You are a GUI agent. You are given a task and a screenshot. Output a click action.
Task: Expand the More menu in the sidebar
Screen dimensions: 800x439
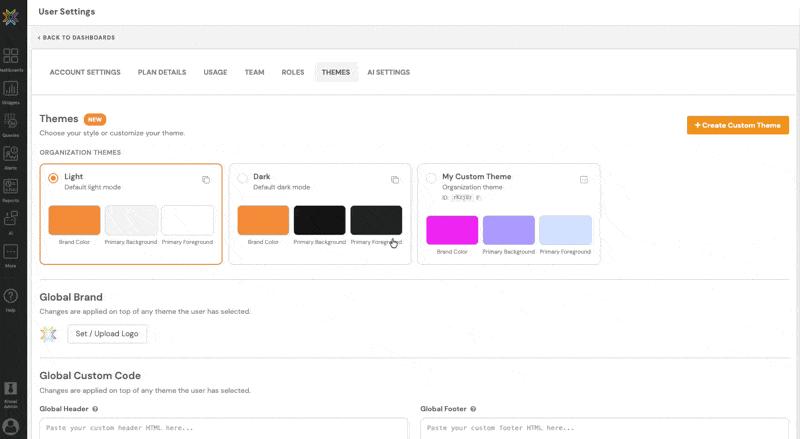[11, 254]
